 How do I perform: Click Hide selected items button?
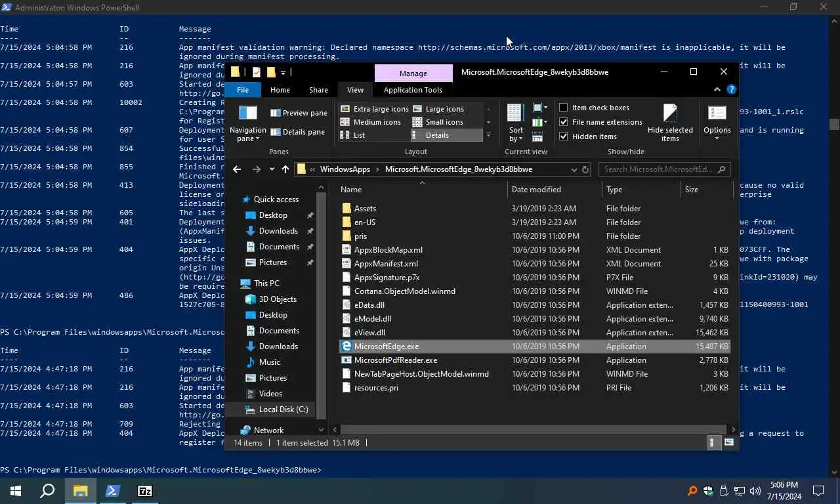click(x=670, y=123)
